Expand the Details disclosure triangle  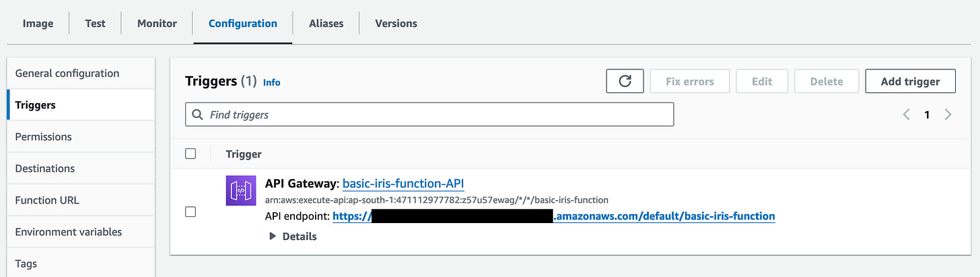click(x=273, y=237)
